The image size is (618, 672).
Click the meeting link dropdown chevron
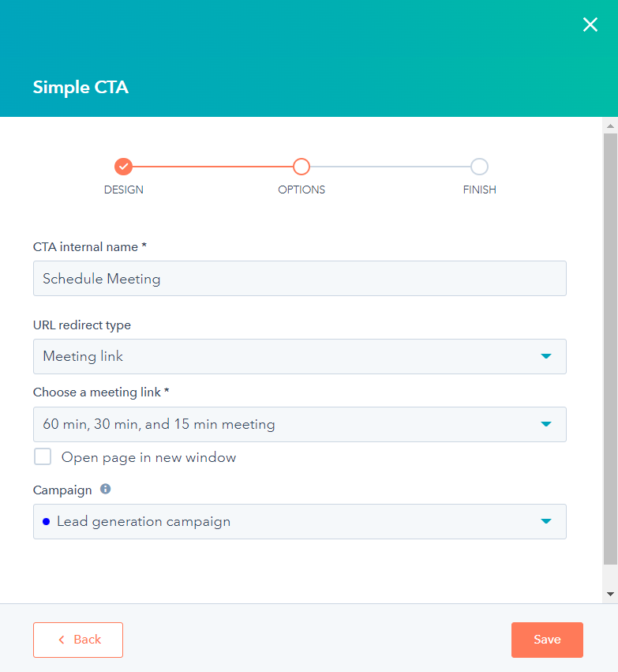point(545,424)
